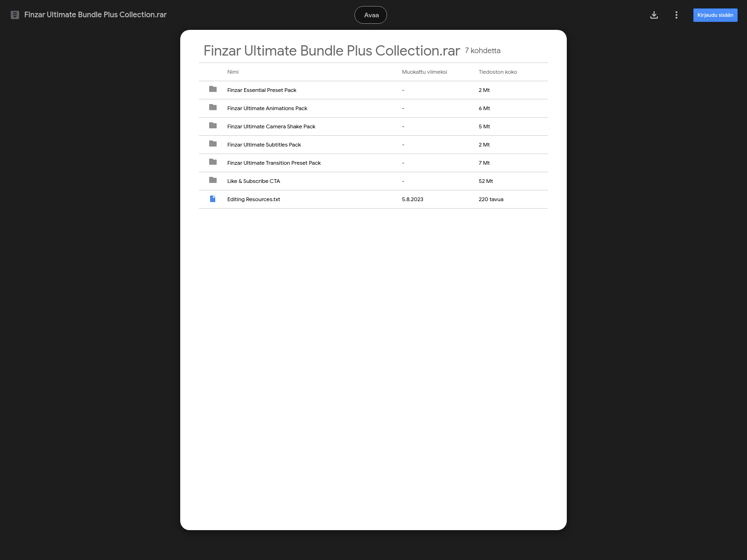The image size is (747, 560).
Task: Open Like & Subscribe CTA folder name
Action: tap(254, 181)
